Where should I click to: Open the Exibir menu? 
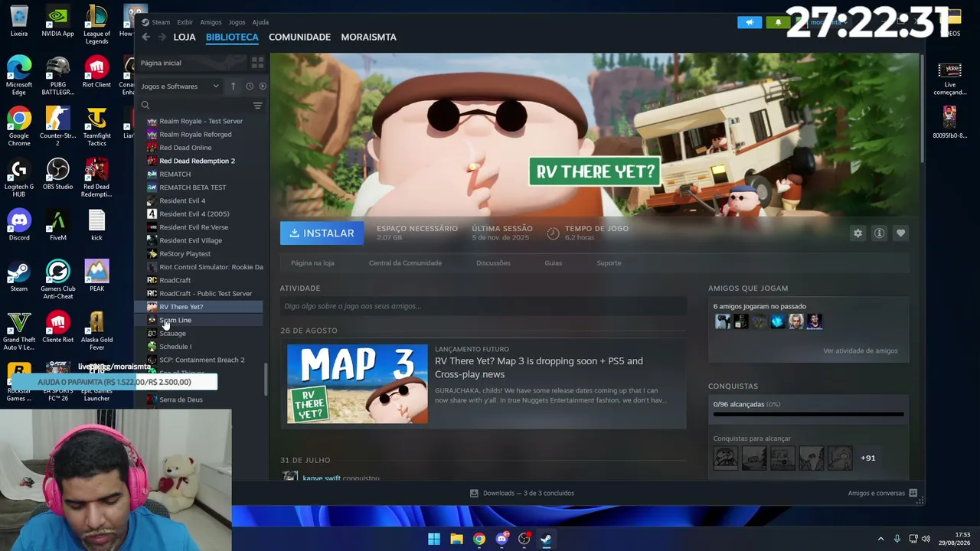pyautogui.click(x=185, y=22)
